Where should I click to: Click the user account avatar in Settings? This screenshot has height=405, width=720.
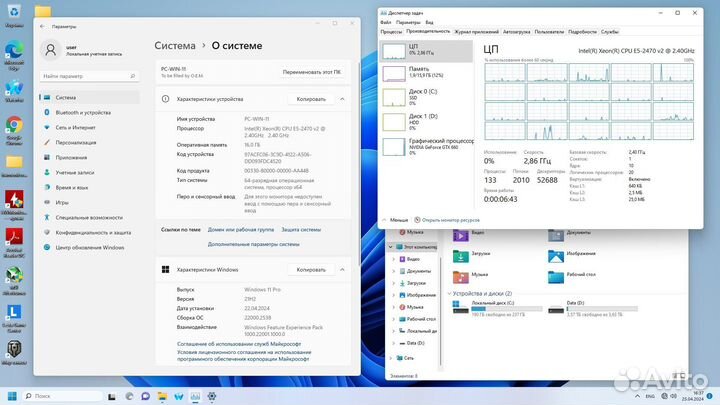(x=51, y=50)
